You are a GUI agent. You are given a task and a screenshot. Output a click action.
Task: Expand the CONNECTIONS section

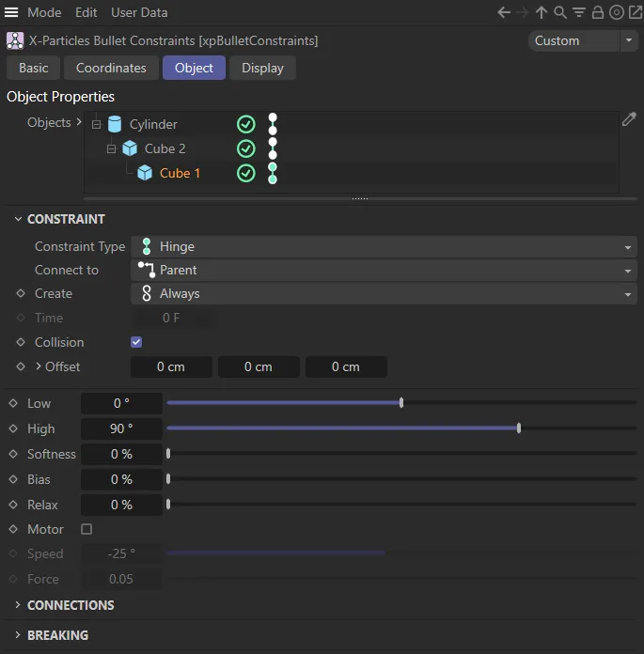coord(71,605)
